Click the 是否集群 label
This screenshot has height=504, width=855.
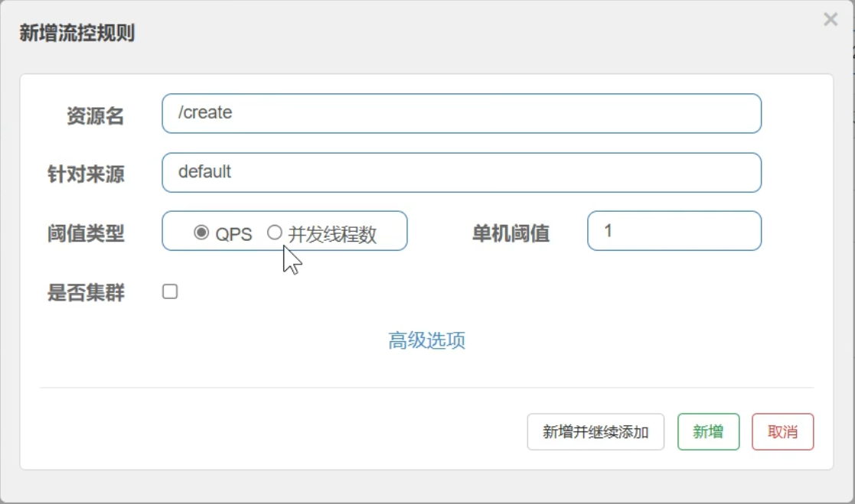pyautogui.click(x=86, y=293)
